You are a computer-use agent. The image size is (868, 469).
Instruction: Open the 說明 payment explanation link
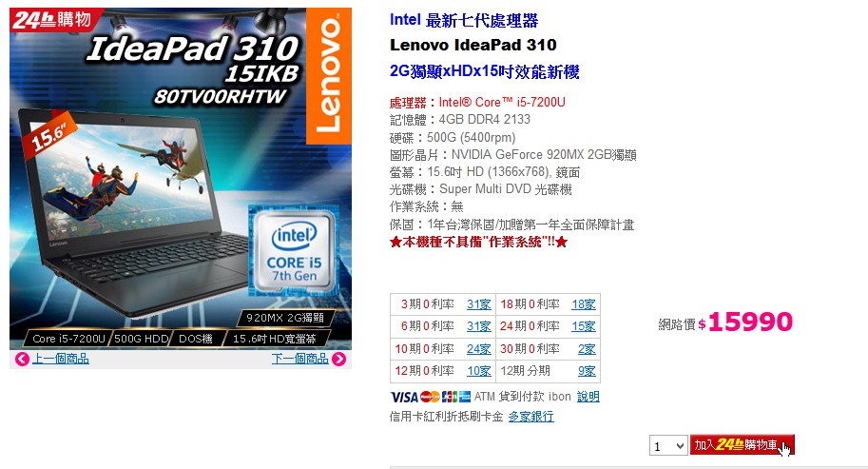[588, 397]
